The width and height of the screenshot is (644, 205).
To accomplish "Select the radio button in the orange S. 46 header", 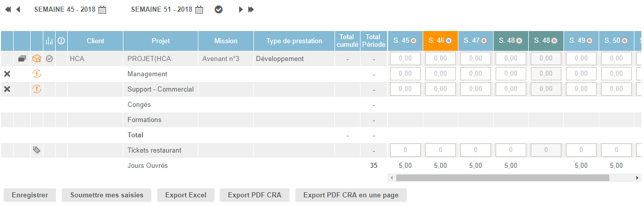I will [449, 41].
